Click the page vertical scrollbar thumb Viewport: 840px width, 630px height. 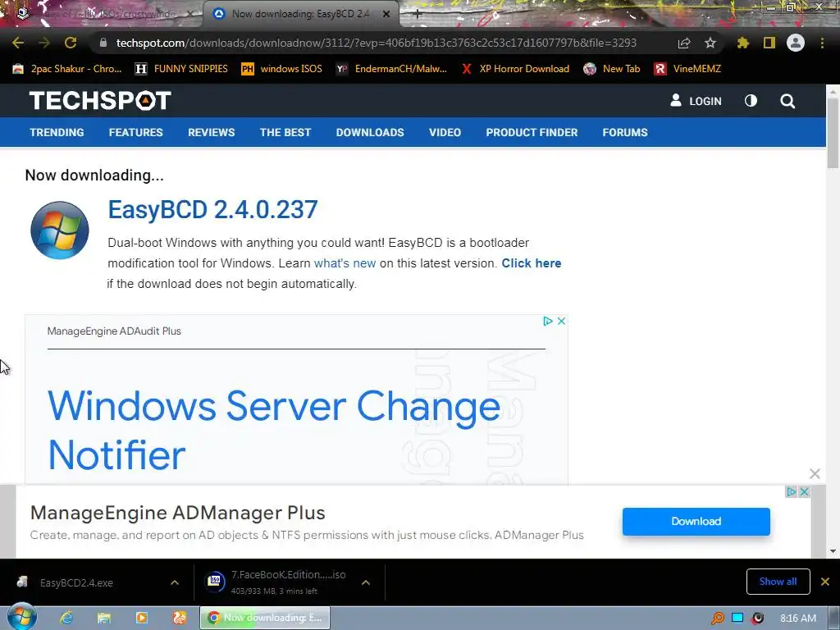coord(833,134)
